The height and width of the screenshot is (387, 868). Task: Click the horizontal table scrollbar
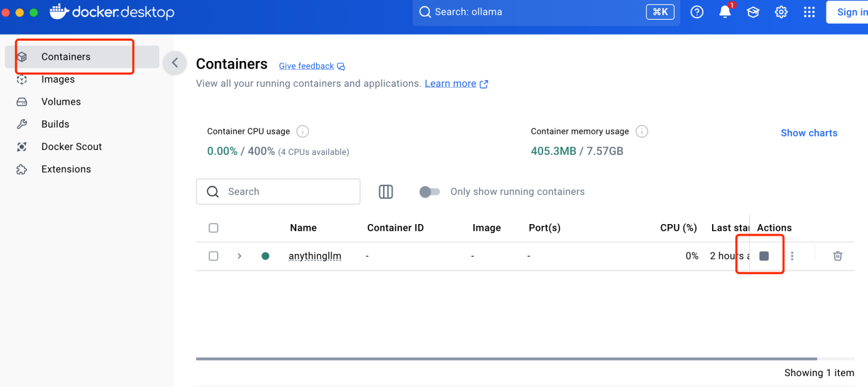(507, 358)
